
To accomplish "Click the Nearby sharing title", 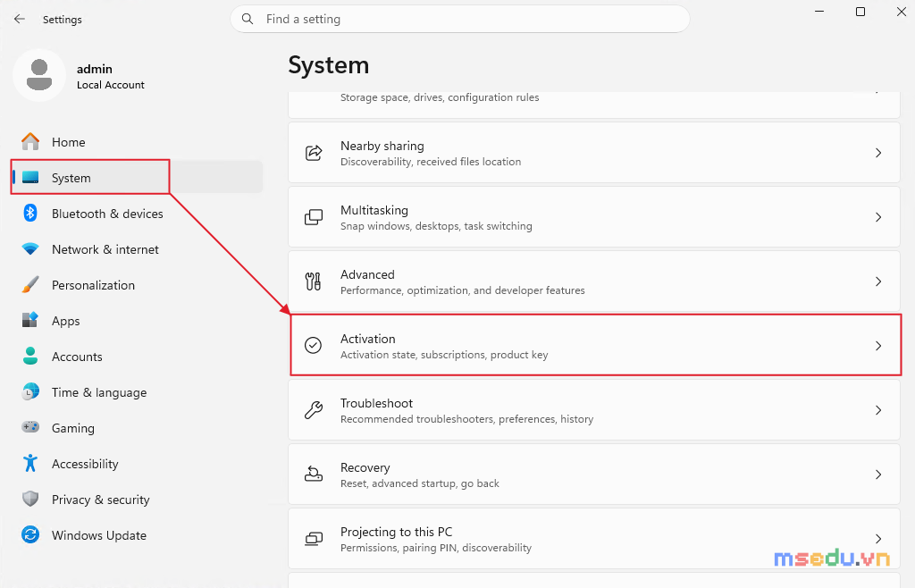I will pos(382,146).
